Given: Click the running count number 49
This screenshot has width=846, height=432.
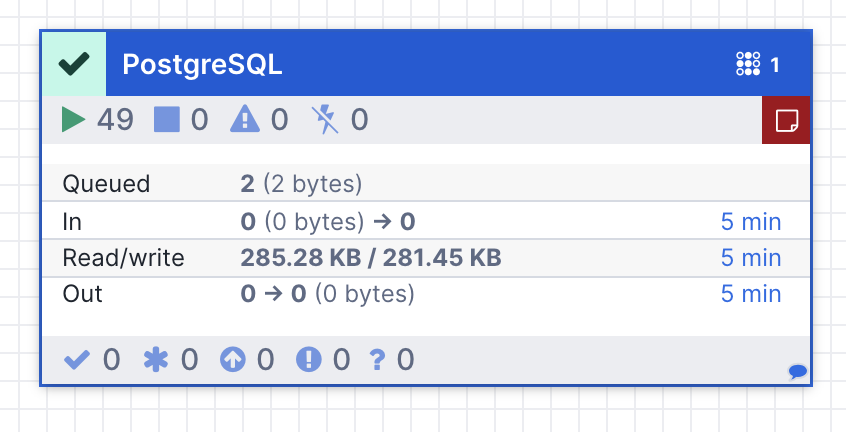Looking at the screenshot, I should (115, 120).
